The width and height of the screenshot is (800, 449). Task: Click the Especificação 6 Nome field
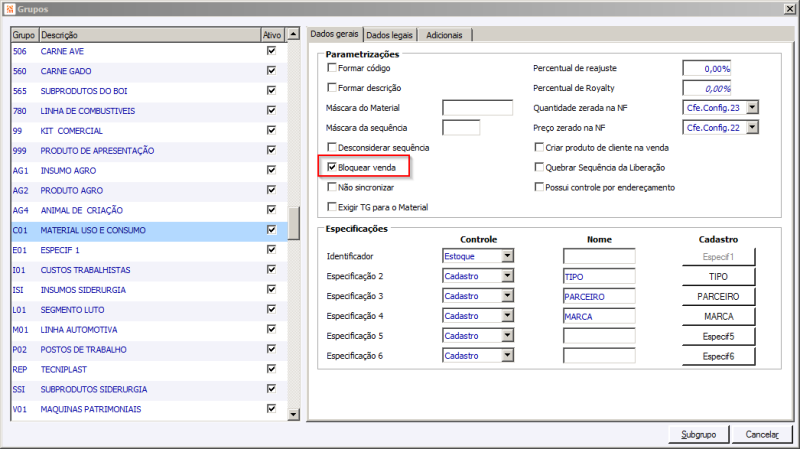pyautogui.click(x=599, y=356)
